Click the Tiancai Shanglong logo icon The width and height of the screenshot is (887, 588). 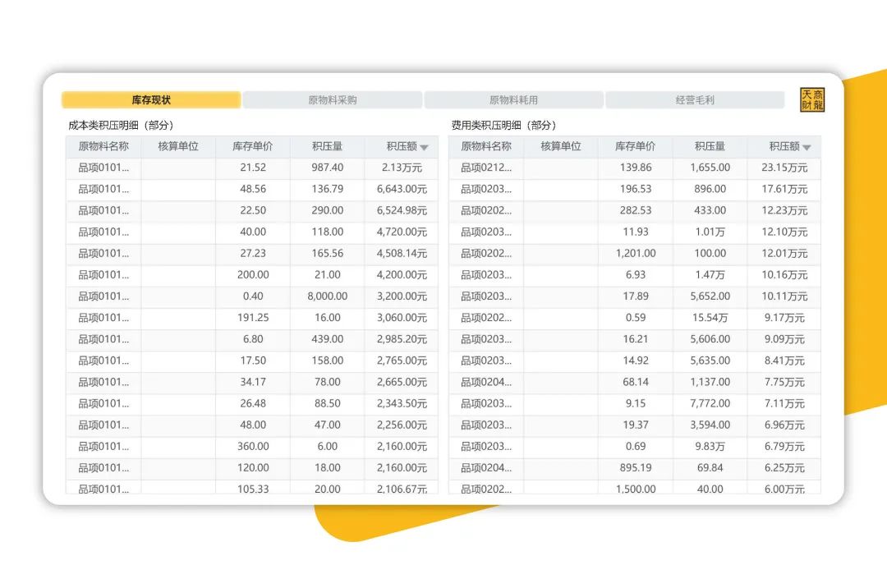pos(812,100)
